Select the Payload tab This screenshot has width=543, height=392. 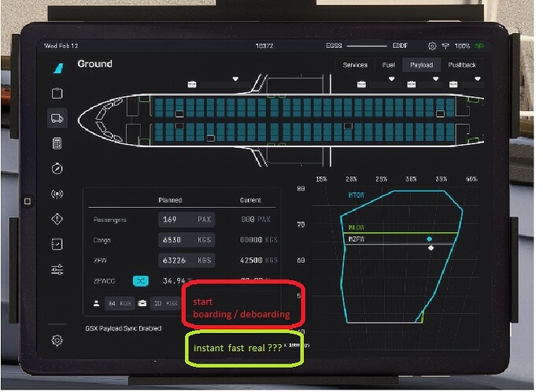click(x=422, y=65)
